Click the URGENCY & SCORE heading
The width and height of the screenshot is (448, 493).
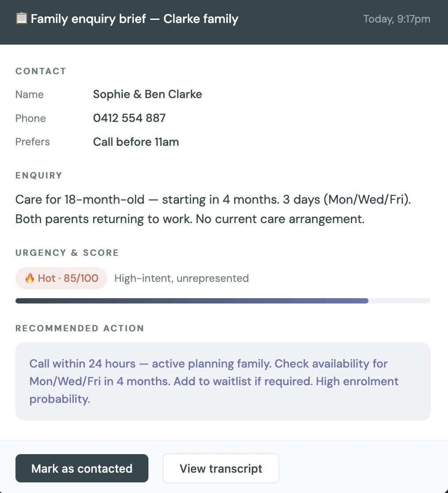[67, 253]
